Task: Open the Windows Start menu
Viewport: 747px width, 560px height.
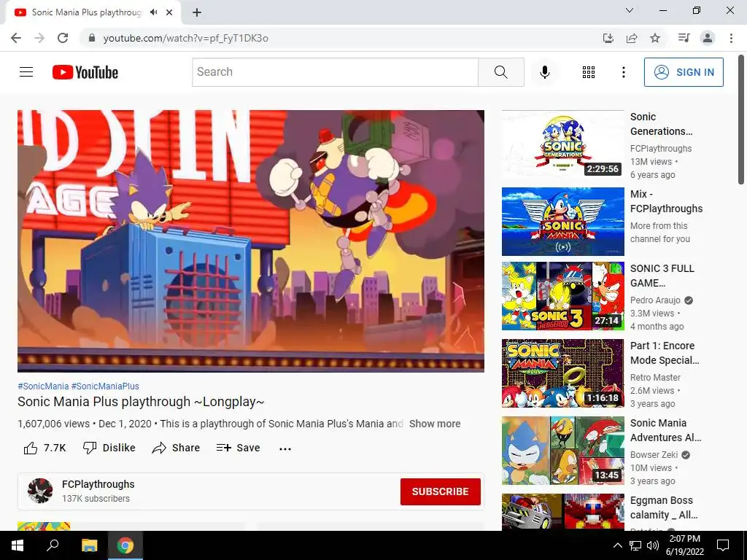Action: click(18, 545)
